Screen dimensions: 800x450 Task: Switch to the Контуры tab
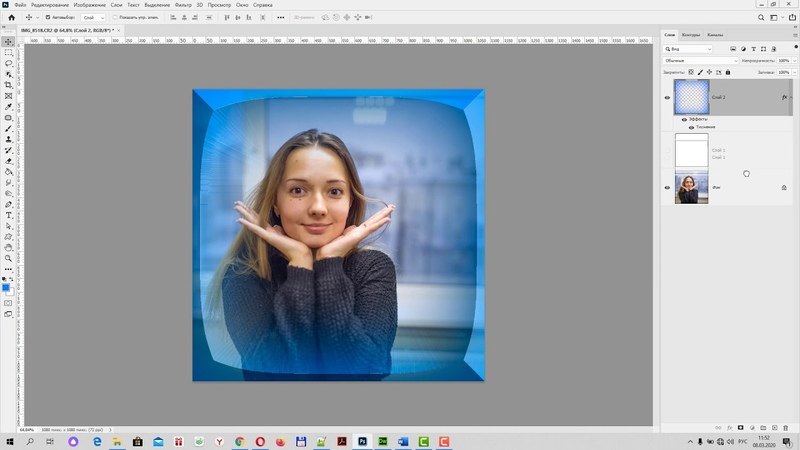click(691, 35)
